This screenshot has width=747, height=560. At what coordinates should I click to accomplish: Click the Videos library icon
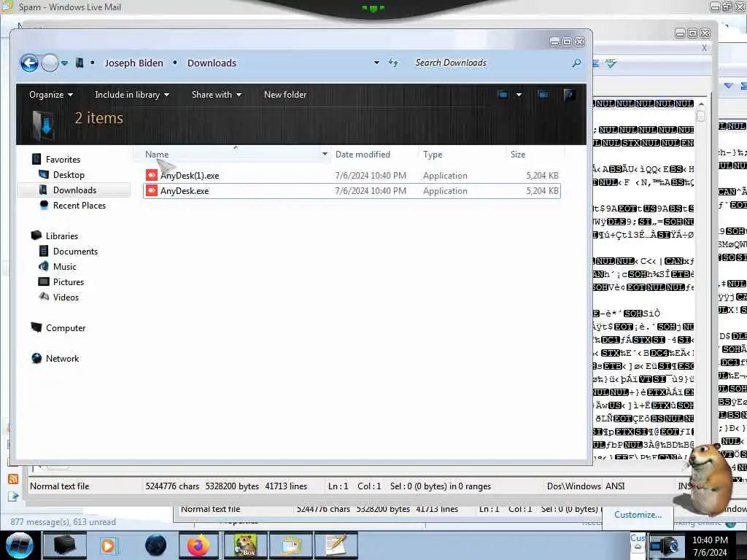(x=44, y=297)
